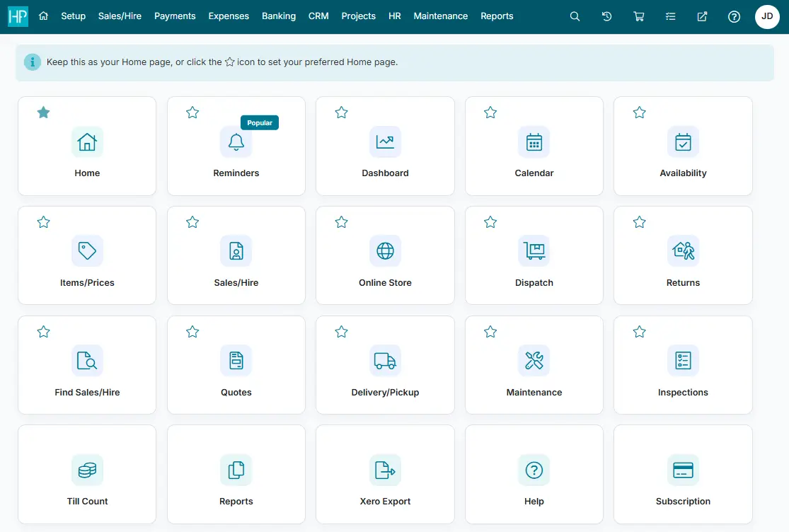Screen dimensions: 789x532
Task: Toggle the star on the Items/Prices tile
Action: pos(43,222)
